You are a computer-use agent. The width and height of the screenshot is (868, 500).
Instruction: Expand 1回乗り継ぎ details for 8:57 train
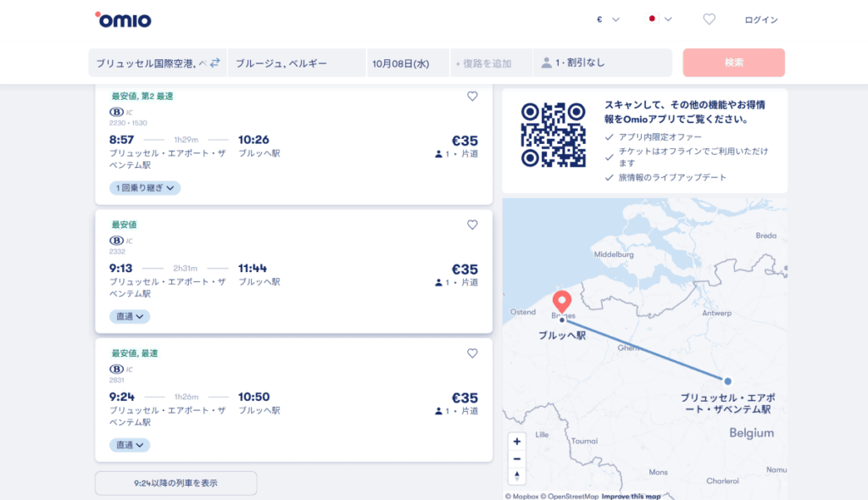coord(145,188)
